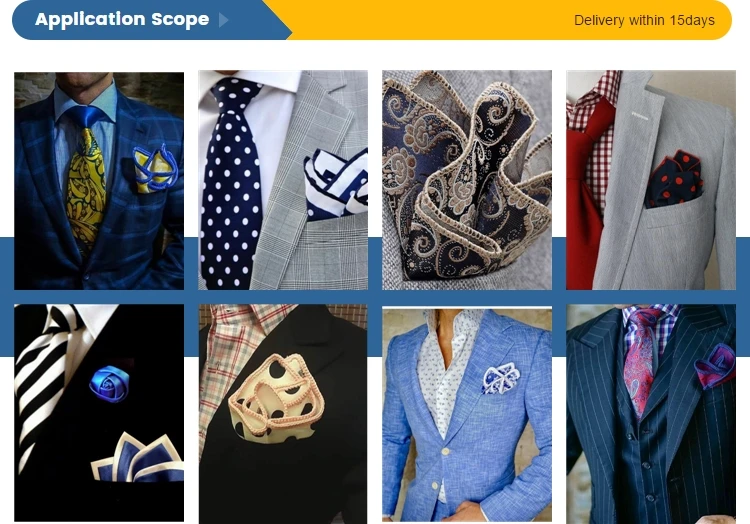The image size is (750, 524).
Task: Click the yellow pocket square with blue trim
Action: 155,169
